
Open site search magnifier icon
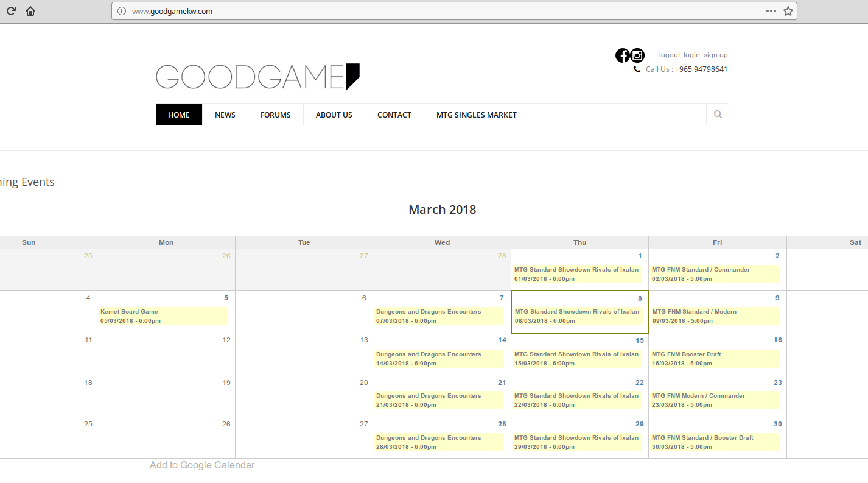click(x=718, y=115)
